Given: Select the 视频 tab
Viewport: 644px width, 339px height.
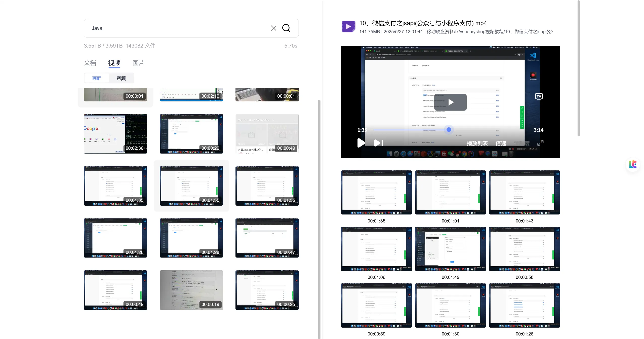Looking at the screenshot, I should (x=114, y=63).
